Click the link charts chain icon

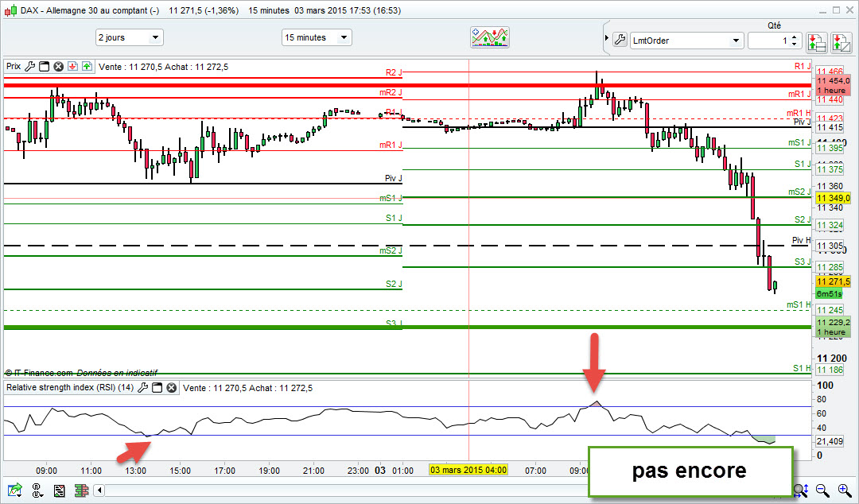coord(37,490)
